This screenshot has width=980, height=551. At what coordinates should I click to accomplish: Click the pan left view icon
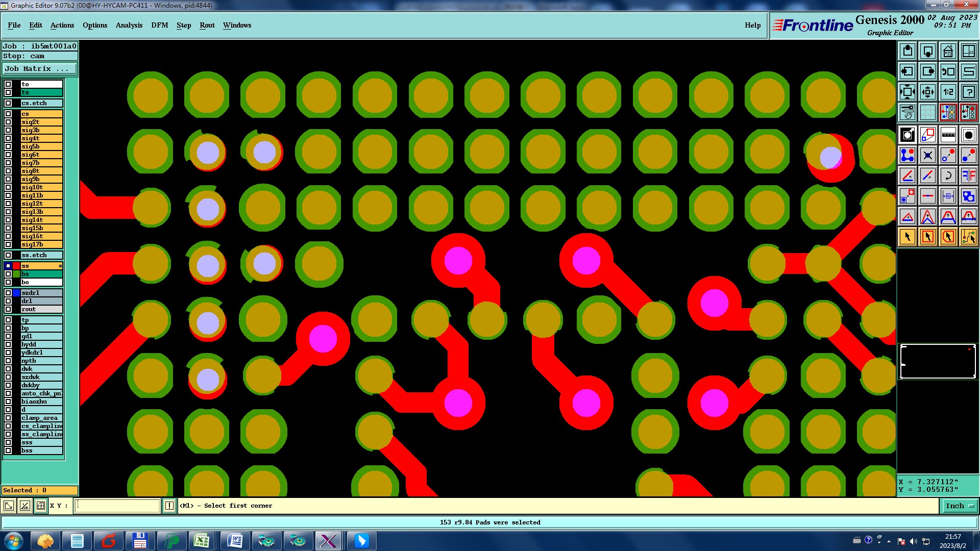[x=907, y=71]
